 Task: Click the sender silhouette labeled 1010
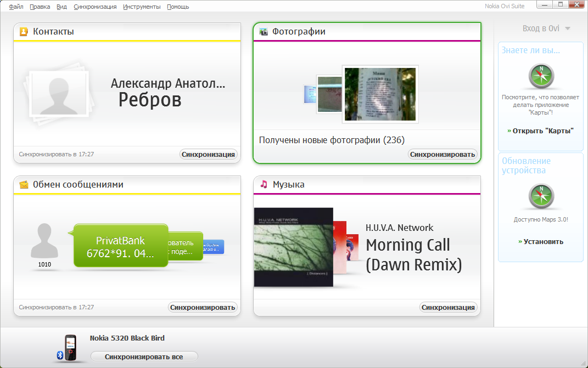pyautogui.click(x=44, y=241)
